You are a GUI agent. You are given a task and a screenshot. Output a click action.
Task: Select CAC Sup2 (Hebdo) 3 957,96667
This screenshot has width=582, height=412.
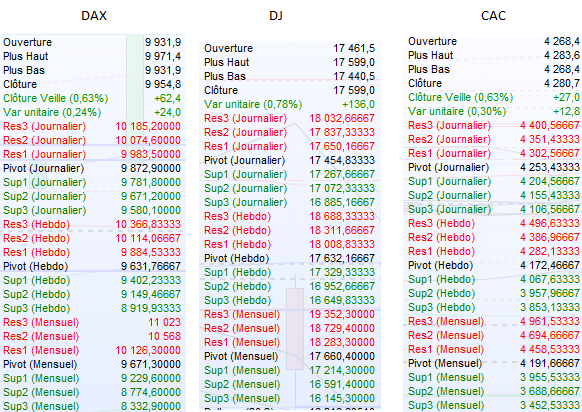click(x=494, y=293)
